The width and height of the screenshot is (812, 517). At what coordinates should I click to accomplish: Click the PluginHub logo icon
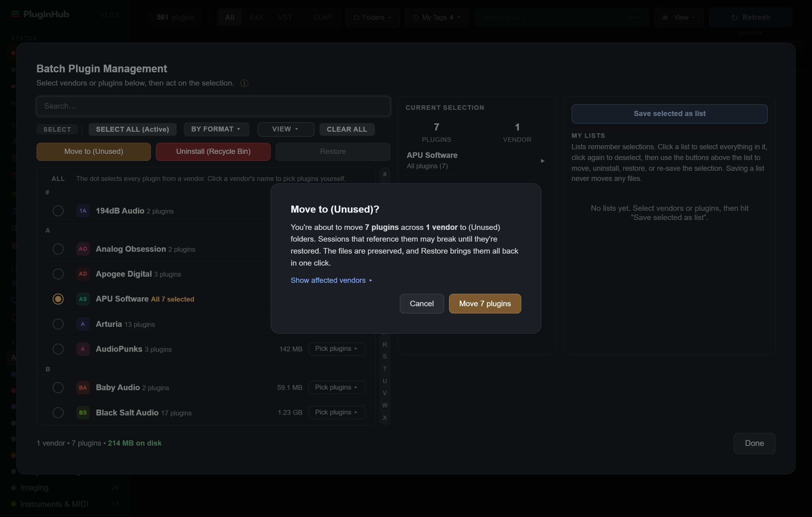(15, 14)
